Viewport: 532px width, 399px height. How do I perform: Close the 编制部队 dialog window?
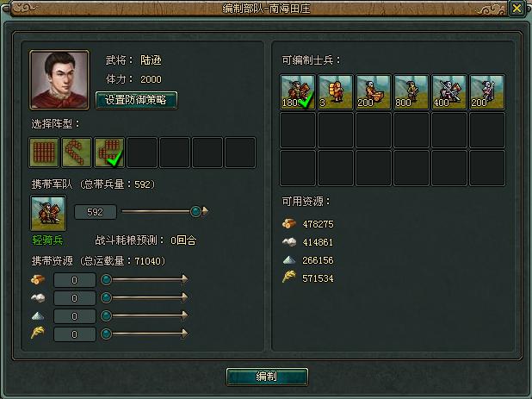point(517,8)
